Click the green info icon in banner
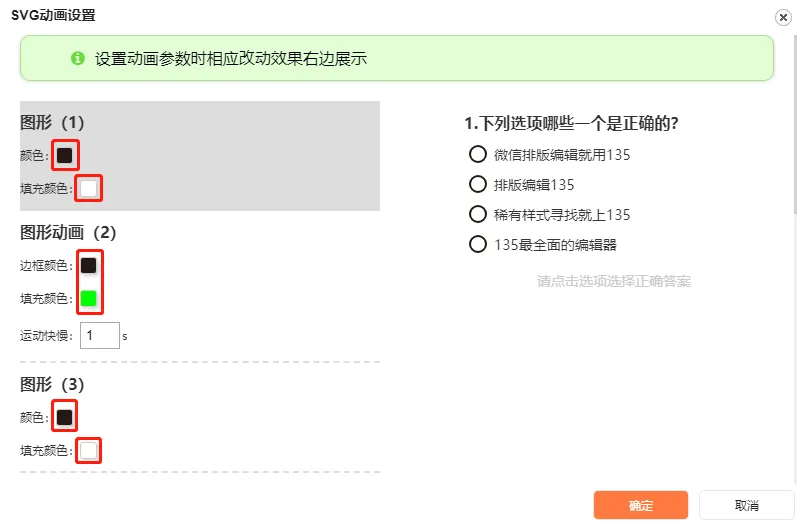The height and width of the screenshot is (524, 797). point(78,59)
